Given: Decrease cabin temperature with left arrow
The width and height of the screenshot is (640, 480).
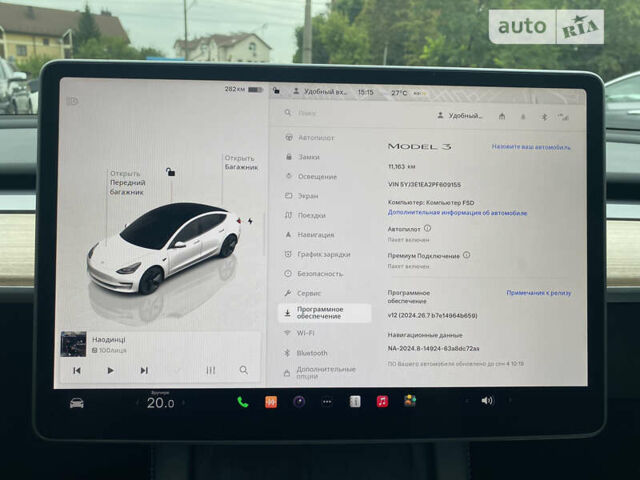Looking at the screenshot, I should point(137,403).
